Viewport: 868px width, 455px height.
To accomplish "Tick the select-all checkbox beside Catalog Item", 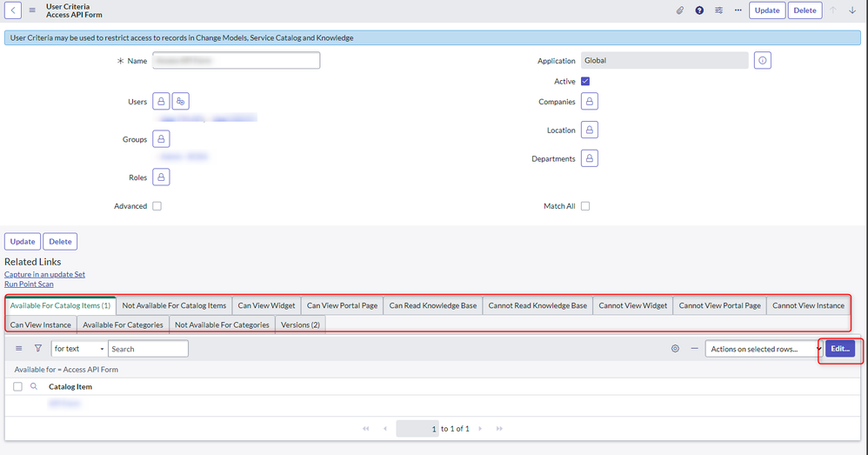I will pos(17,386).
